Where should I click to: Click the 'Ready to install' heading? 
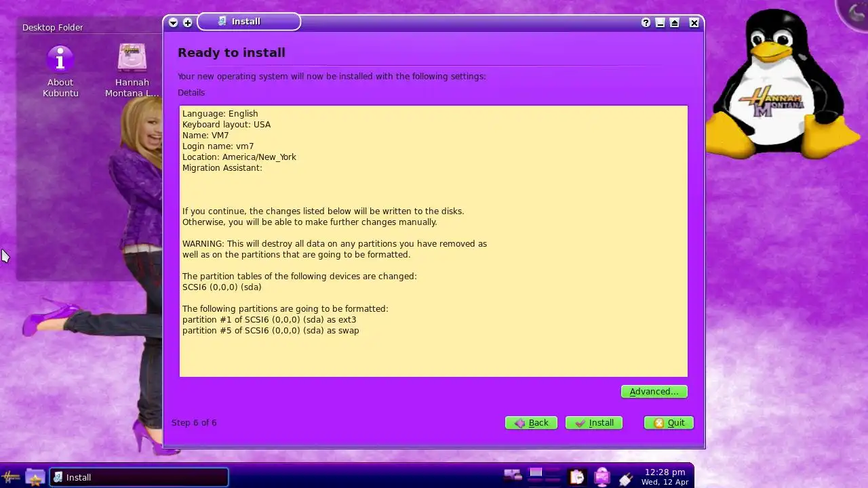(x=231, y=52)
